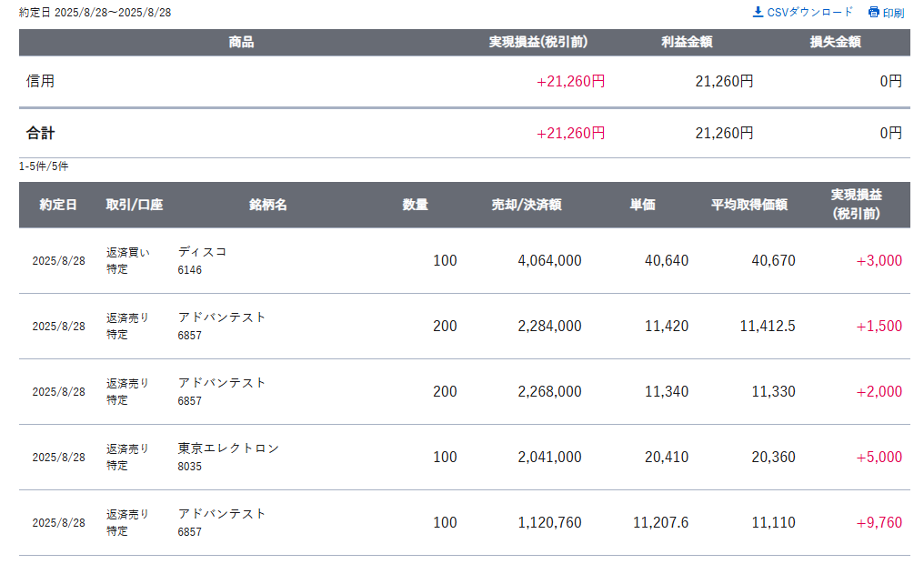The image size is (924, 564).
Task: Click the アドバンテスト row with 11,412.5 average
Action: tap(465, 326)
